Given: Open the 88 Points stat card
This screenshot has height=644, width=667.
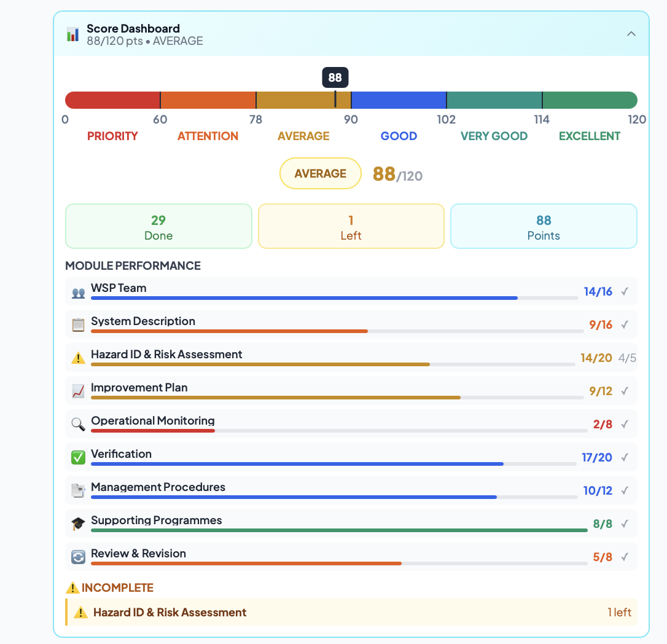Looking at the screenshot, I should coord(544,226).
